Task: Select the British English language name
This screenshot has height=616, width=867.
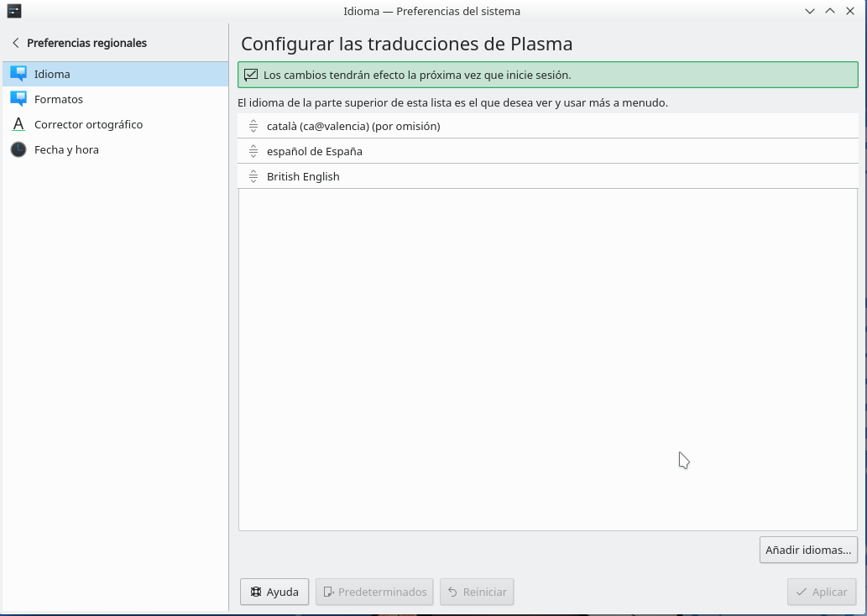Action: [303, 176]
